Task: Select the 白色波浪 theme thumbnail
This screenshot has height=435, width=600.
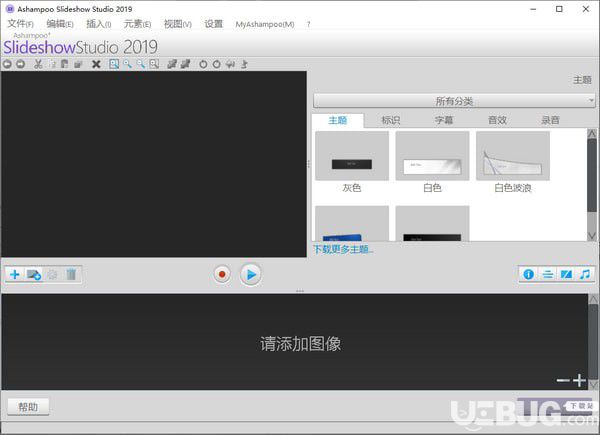Action: 513,156
